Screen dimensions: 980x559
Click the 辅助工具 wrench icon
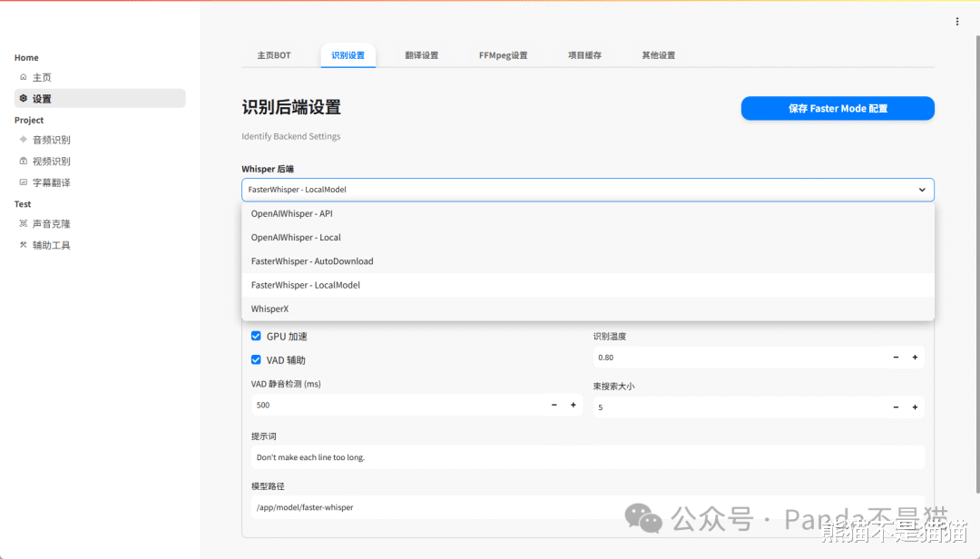click(24, 245)
